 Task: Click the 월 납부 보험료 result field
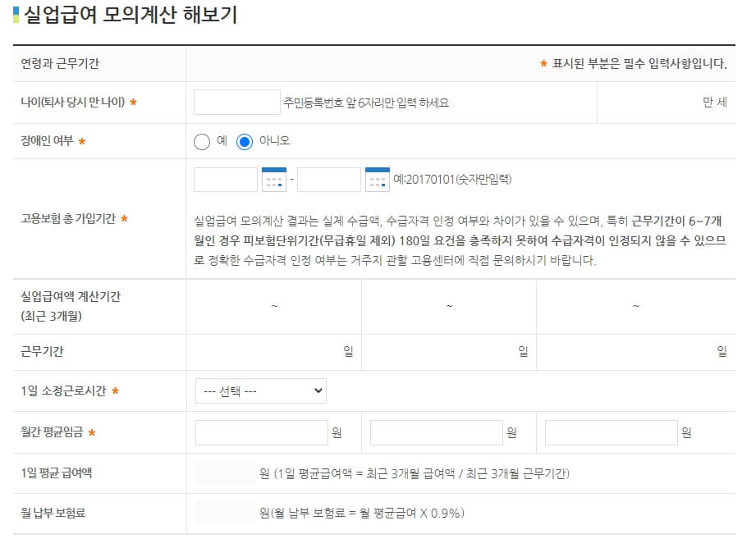(x=225, y=514)
